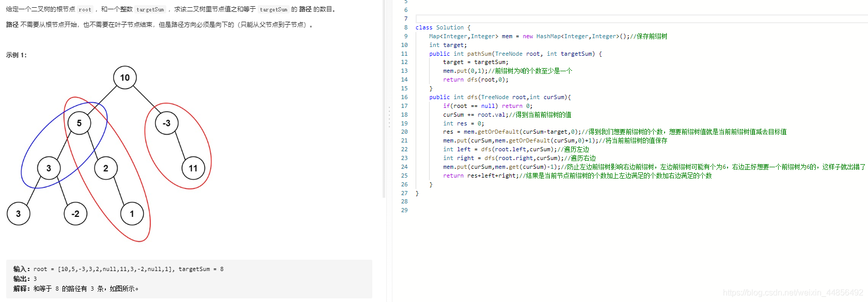Screen dimensions: 868x302
Task: Click the '输出: 3' line
Action: [x=25, y=279]
